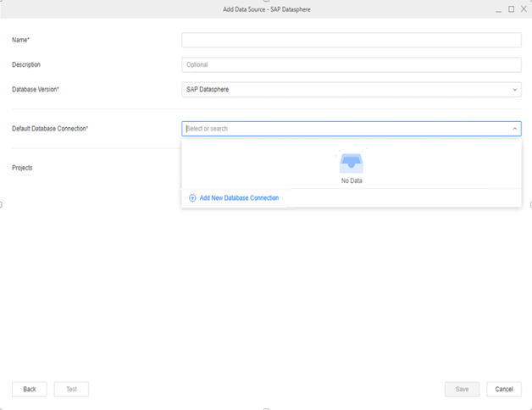
Task: Click the empty inbox No Data icon
Action: [x=351, y=163]
